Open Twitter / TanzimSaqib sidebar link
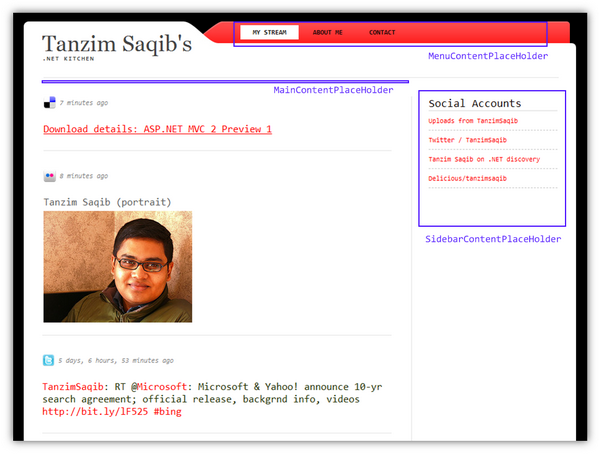This screenshot has width=600, height=454. tap(467, 140)
